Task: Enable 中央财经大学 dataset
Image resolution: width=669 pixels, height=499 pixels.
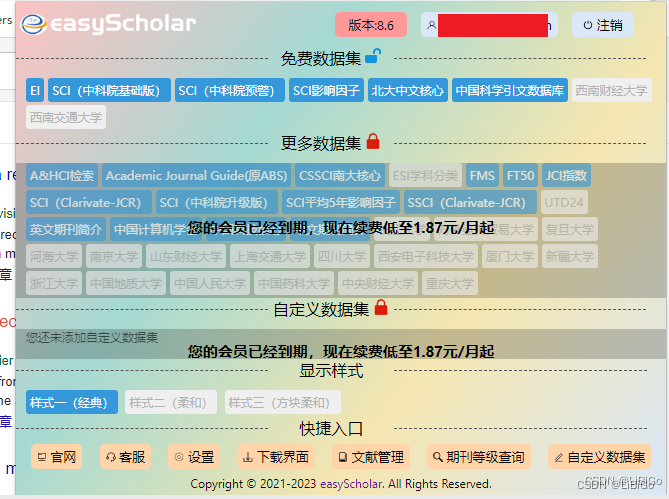Action: click(x=378, y=283)
